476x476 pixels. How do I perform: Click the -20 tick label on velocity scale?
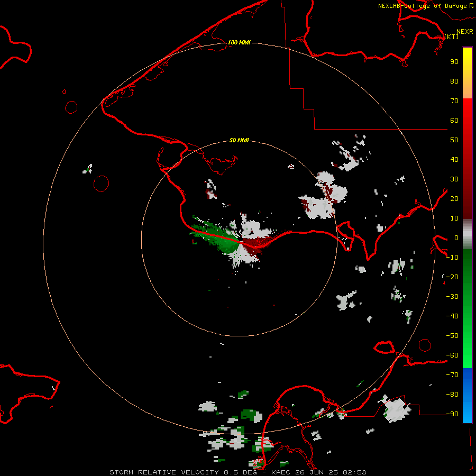click(x=452, y=277)
